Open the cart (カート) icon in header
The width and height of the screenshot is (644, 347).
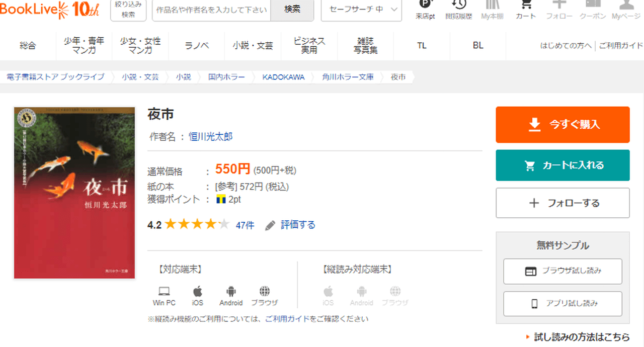(526, 6)
